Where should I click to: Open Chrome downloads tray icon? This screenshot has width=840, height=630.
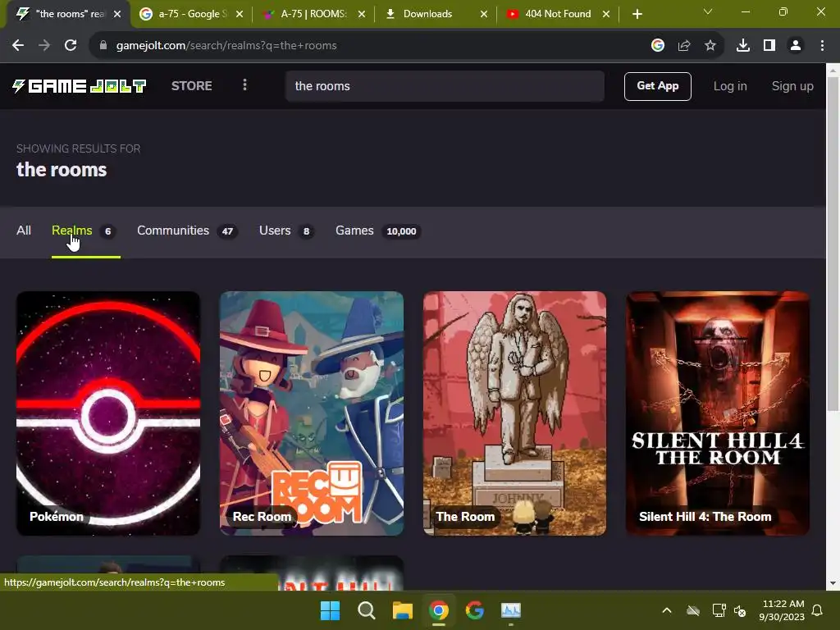click(x=743, y=46)
